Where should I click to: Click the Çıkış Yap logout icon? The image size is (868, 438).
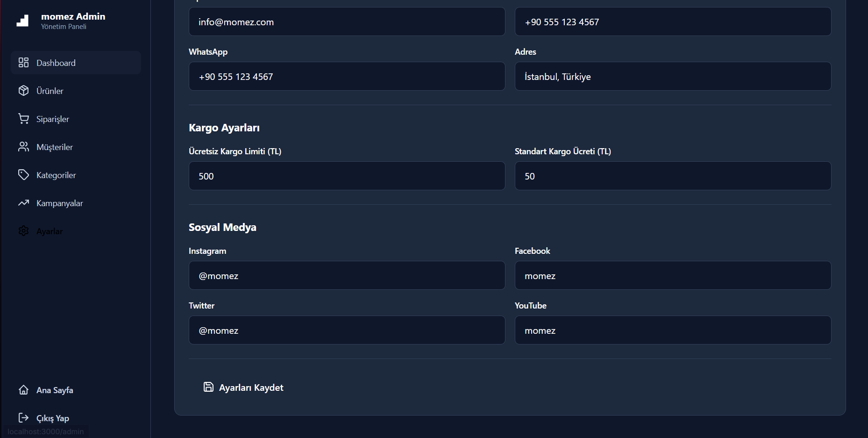point(23,418)
